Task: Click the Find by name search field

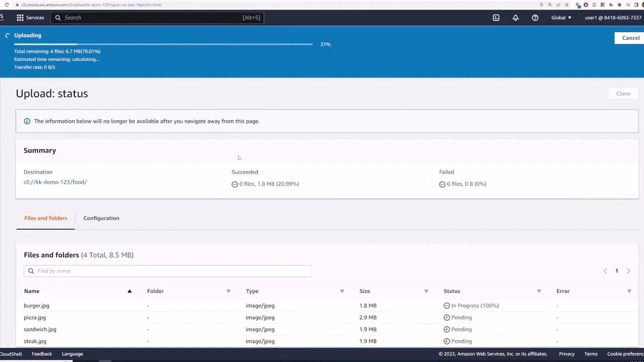Action: [168, 270]
